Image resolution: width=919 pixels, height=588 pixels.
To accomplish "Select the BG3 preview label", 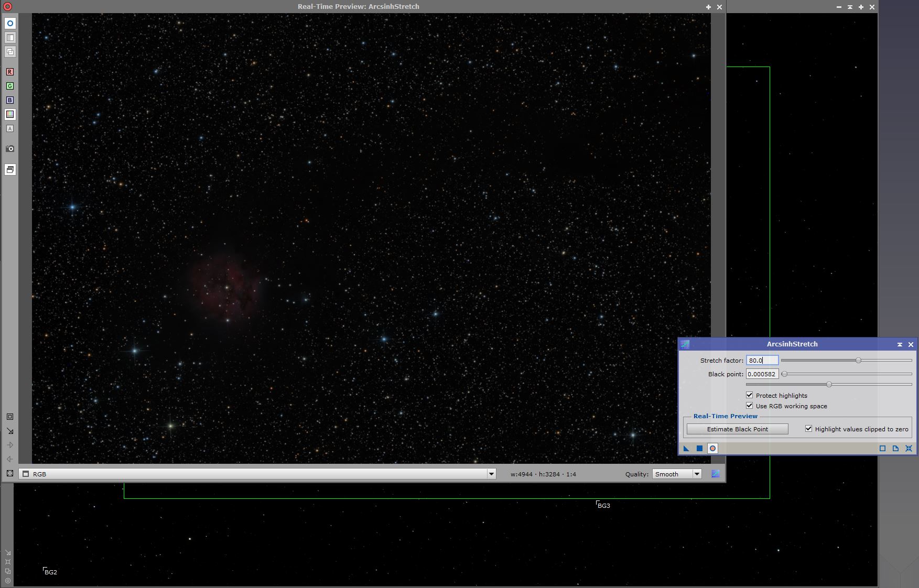I will (x=604, y=506).
